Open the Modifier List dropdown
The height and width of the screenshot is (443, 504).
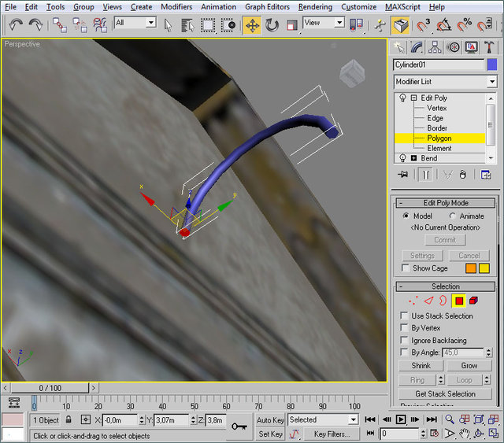[x=491, y=82]
